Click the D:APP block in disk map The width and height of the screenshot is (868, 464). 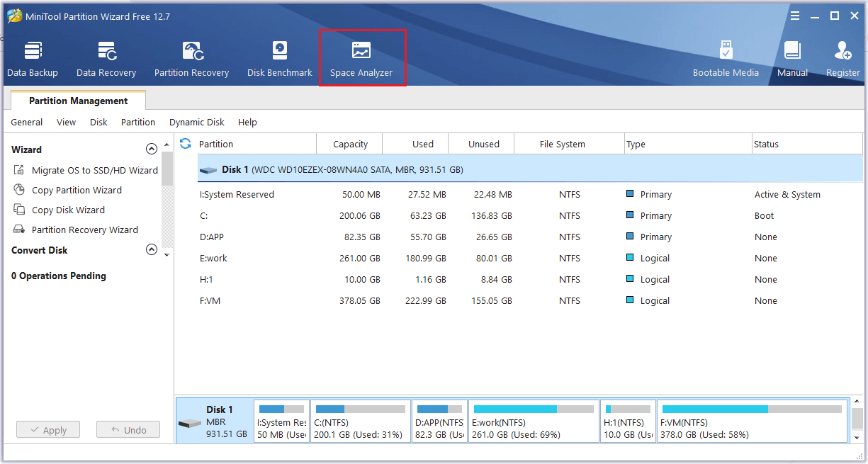tap(440, 421)
